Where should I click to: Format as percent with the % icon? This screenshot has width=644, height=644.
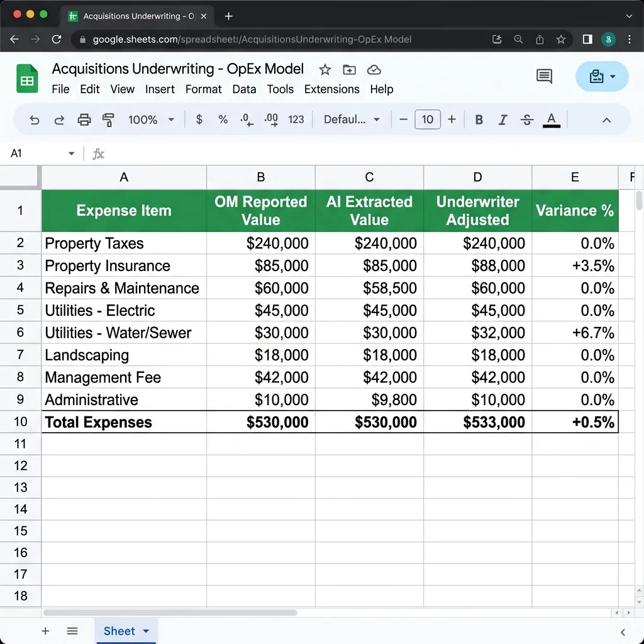click(x=223, y=119)
